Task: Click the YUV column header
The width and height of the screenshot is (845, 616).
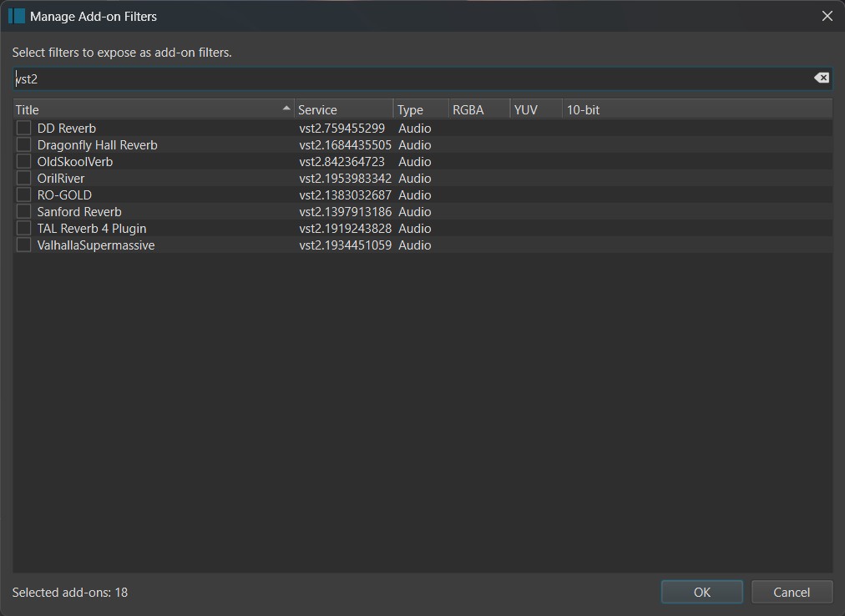Action: (536, 109)
